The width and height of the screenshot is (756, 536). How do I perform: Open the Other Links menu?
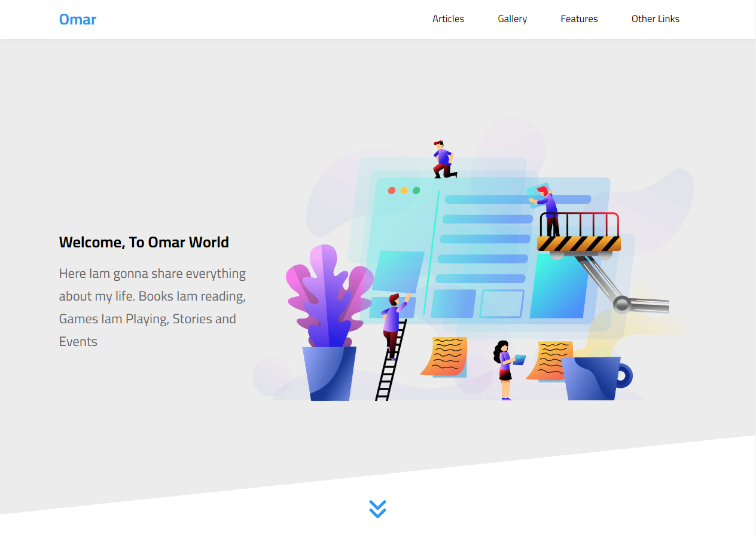(656, 19)
